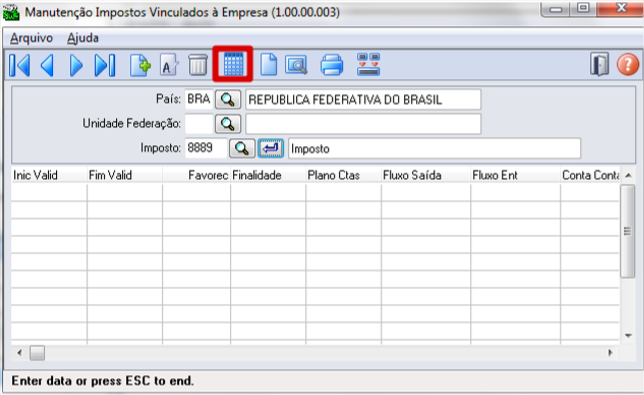Click the Fluxo Saída column header
Viewport: 644px width, 395px height.
tap(426, 175)
